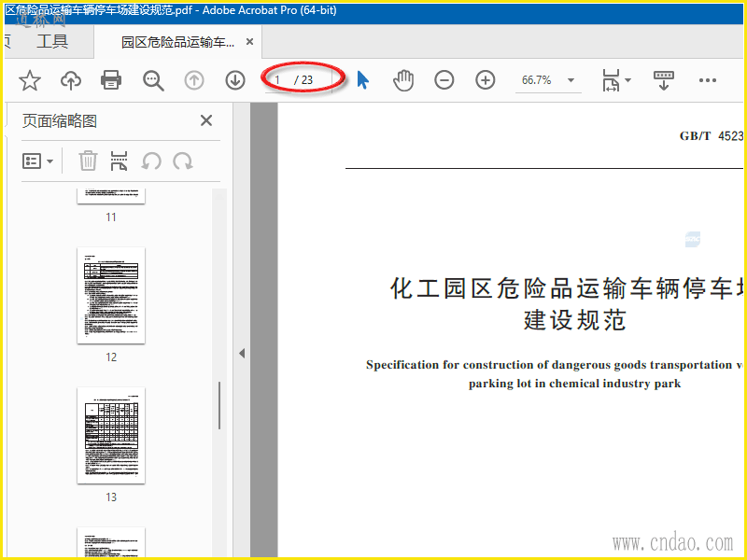Go to next page arrow
The image size is (747, 560).
235,80
